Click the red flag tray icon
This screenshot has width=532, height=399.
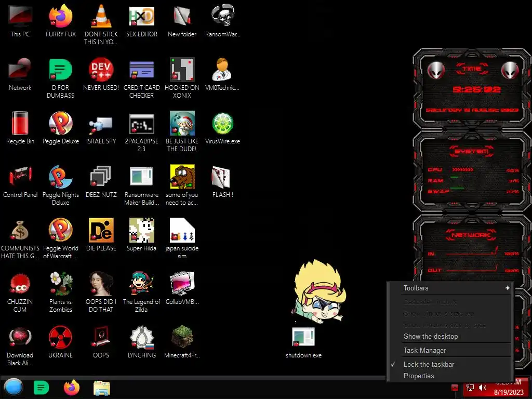point(455,388)
